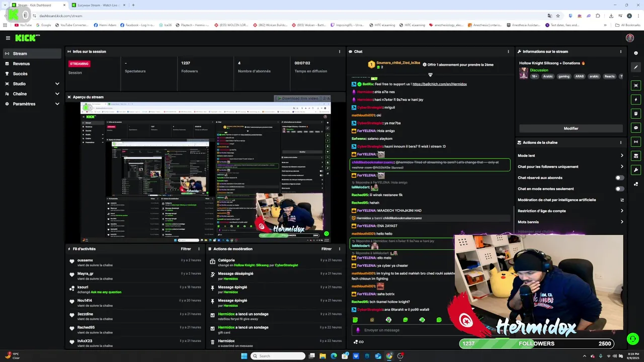This screenshot has width=644, height=362.
Task: Click the Windows taskbar Search box
Action: 278,356
